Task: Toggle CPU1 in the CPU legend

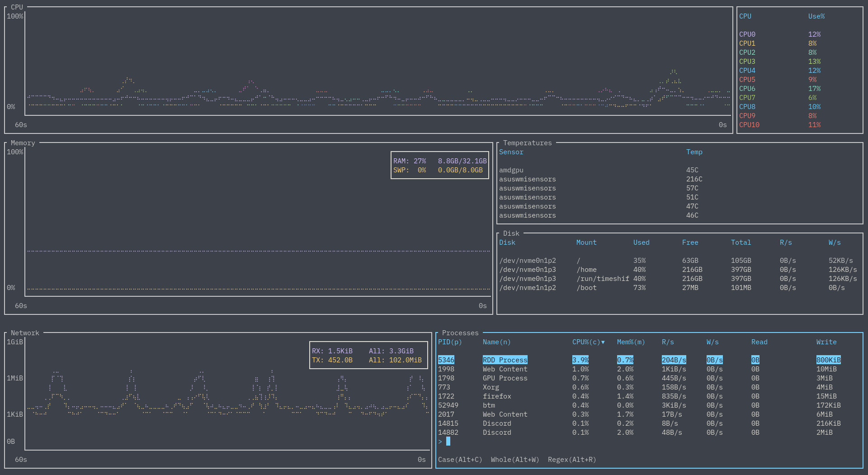Action: pos(800,43)
